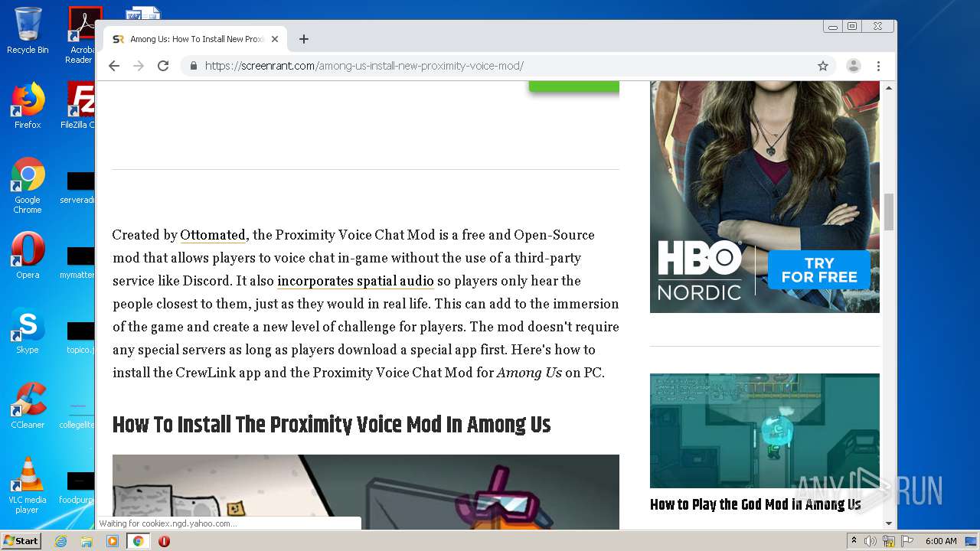Click the article's Among Us cartoon image

[x=366, y=492]
